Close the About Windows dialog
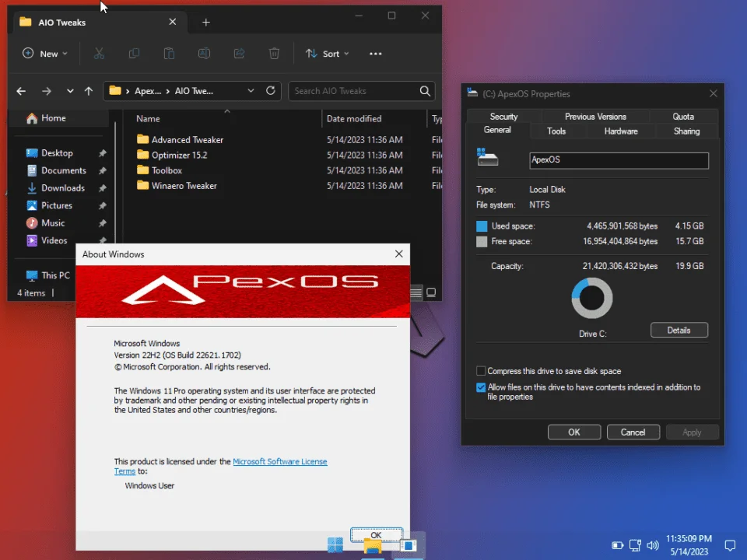 [x=398, y=254]
